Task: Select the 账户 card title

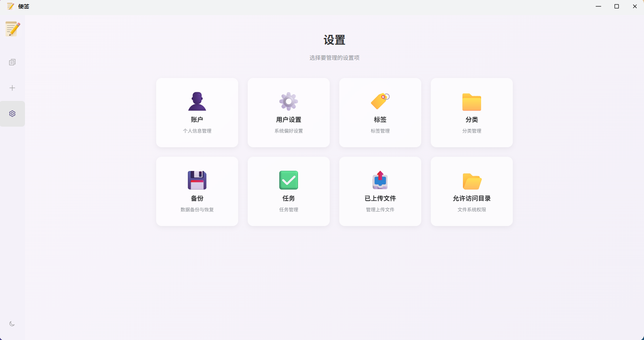Action: coord(197,120)
